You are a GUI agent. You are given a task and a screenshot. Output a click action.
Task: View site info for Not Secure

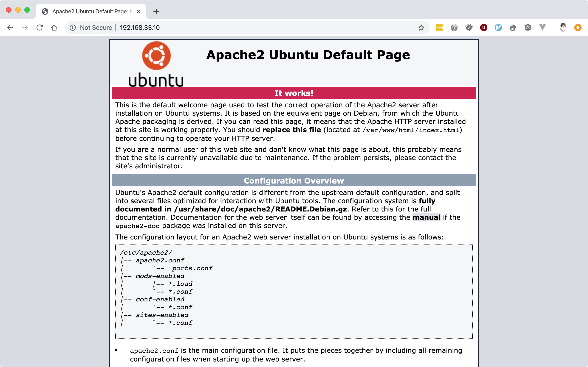pos(73,28)
